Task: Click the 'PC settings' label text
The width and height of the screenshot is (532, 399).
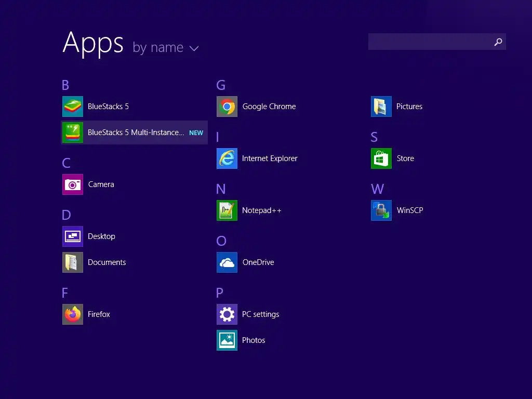Action: coord(261,314)
